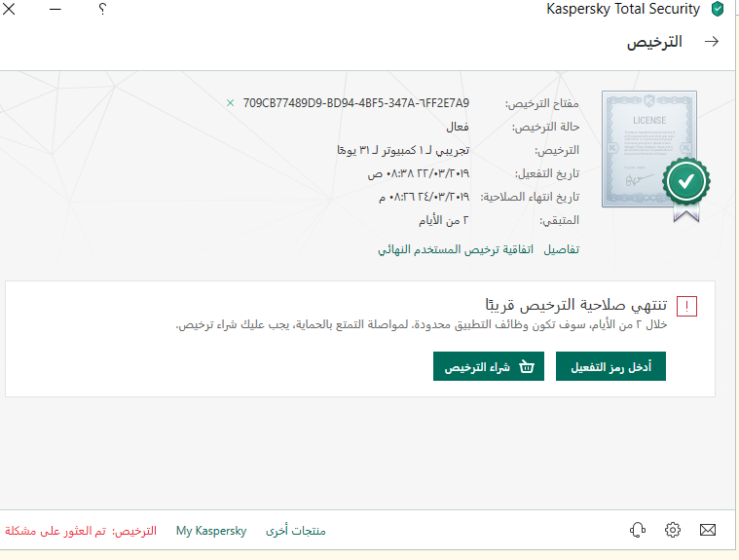This screenshot has height=560, width=739.
Task: Click the تنتهي صلاحية الترخيص قريبًا heading
Action: coord(576,305)
